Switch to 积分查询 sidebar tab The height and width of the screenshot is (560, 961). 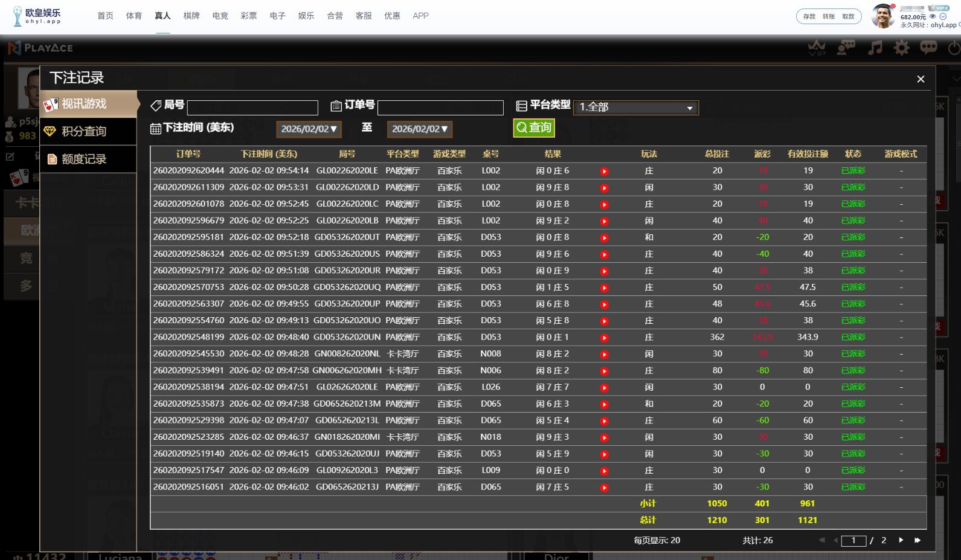(84, 132)
